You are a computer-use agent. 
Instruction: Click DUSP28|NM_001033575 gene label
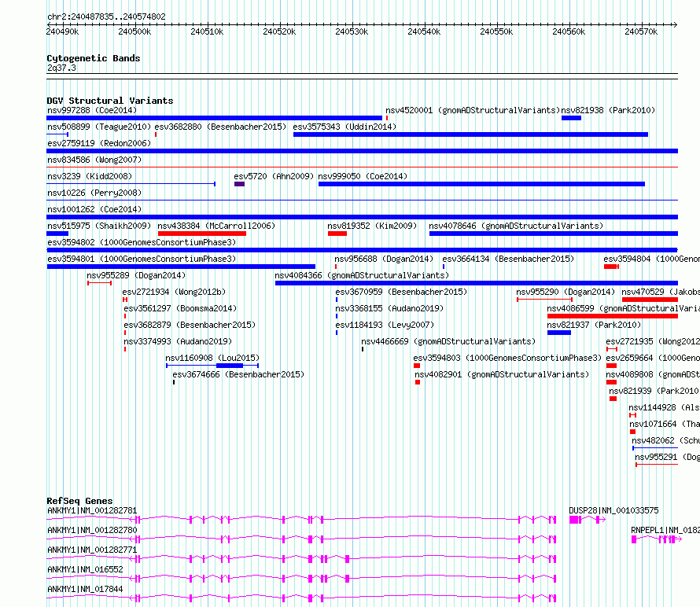(613, 510)
